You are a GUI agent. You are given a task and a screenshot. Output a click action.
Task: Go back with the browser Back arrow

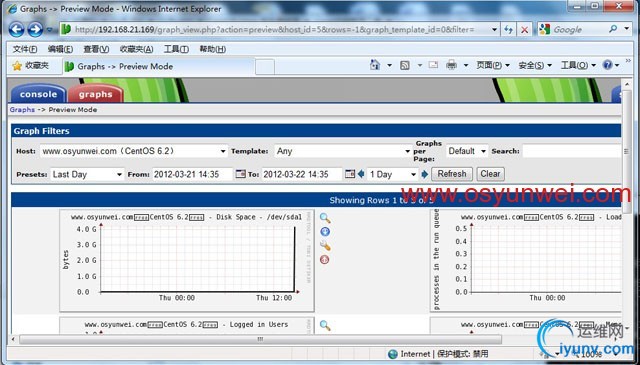(16, 29)
